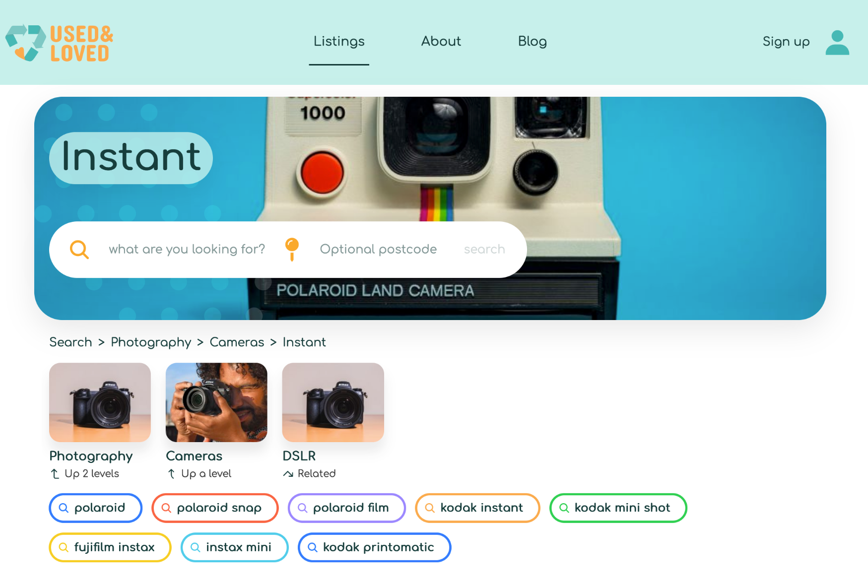Click the DSLR category title
Viewport: 868px width, 588px height.
299,456
